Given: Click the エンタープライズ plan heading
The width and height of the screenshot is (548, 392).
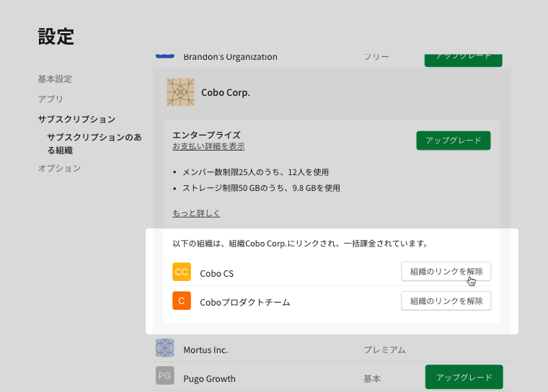Looking at the screenshot, I should (206, 135).
